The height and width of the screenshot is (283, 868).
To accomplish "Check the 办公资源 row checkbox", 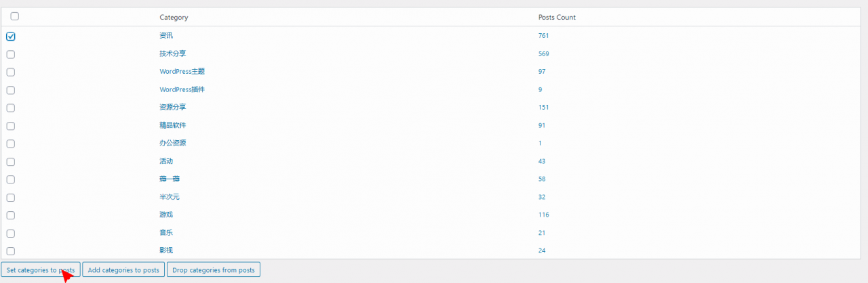I will [11, 144].
